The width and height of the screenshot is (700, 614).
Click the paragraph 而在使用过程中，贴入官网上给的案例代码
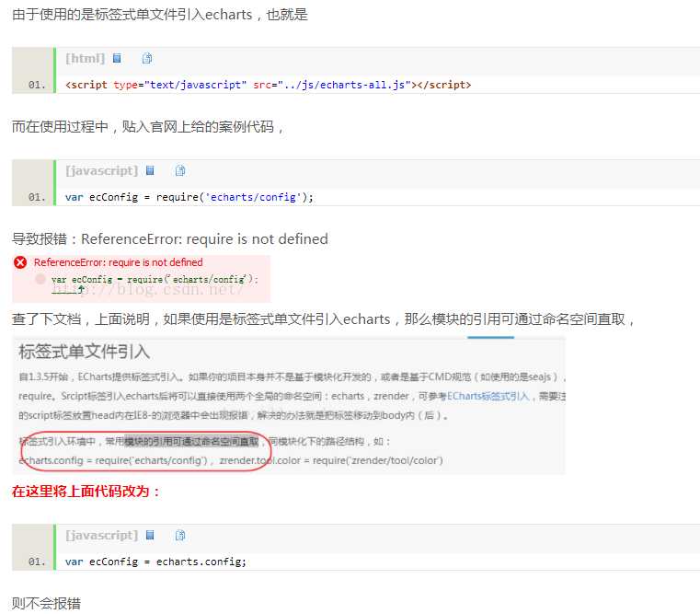tap(148, 127)
